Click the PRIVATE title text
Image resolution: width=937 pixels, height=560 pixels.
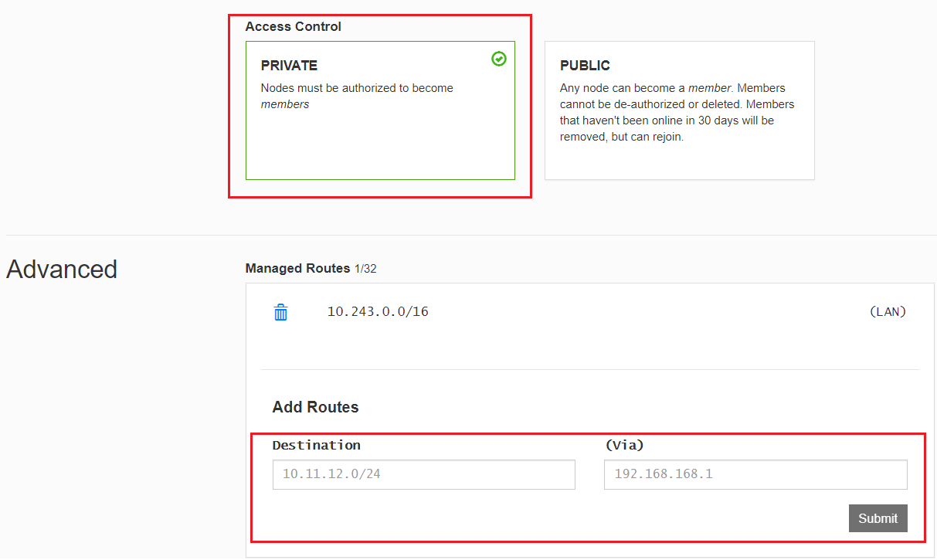[289, 66]
